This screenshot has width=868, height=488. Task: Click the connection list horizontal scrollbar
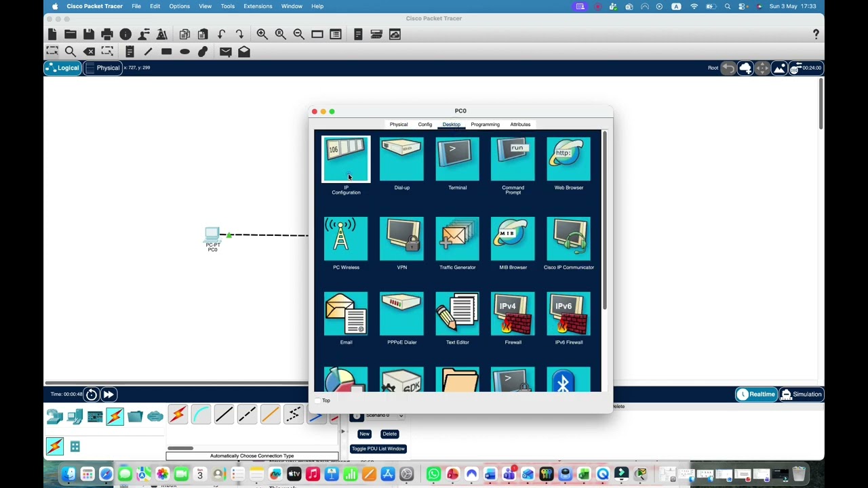(180, 447)
